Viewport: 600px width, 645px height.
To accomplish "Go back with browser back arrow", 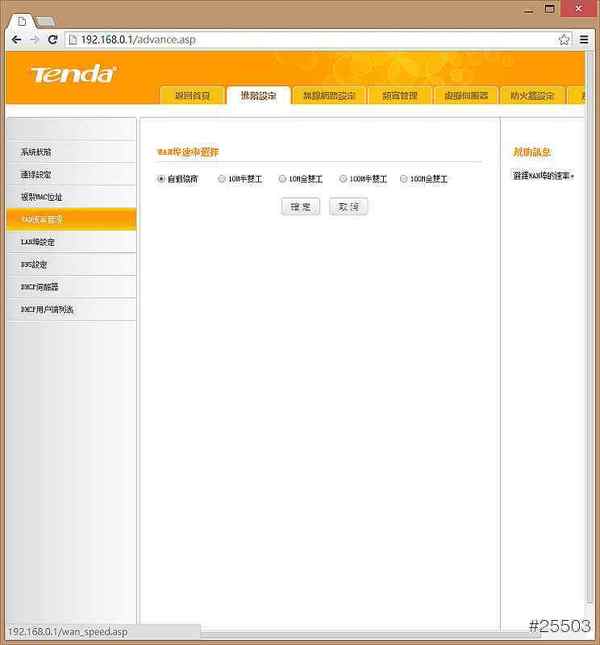I will [16, 40].
